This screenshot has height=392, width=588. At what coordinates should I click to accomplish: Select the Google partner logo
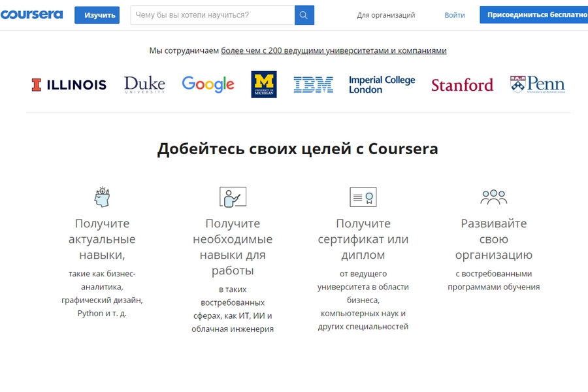pyautogui.click(x=208, y=84)
